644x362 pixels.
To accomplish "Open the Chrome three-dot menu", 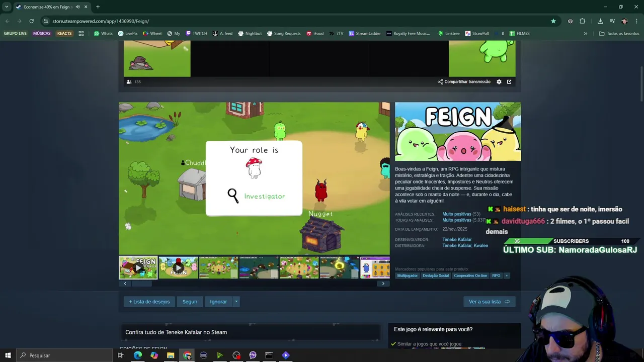I will point(636,21).
